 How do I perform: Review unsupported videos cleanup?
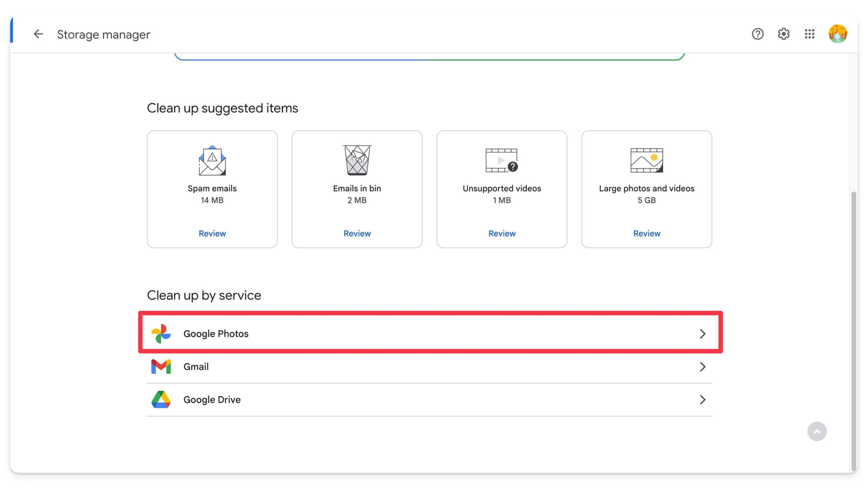point(501,233)
